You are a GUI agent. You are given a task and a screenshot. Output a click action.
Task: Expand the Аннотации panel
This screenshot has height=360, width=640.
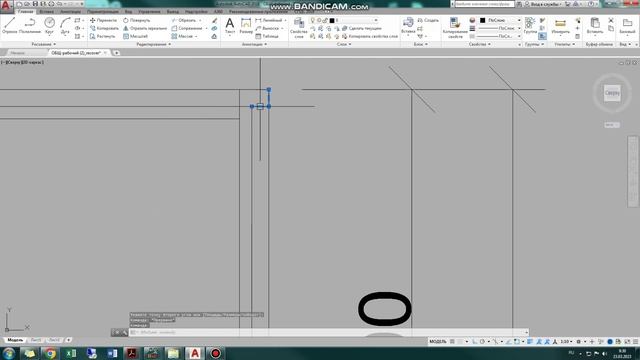pyautogui.click(x=254, y=44)
